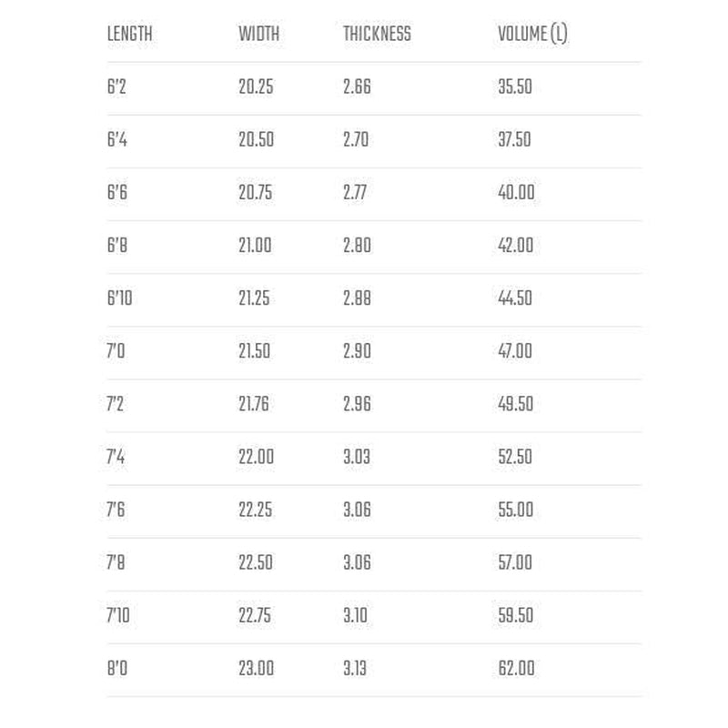Select the 6'2 length cell
The height and width of the screenshot is (728, 728).
115,88
